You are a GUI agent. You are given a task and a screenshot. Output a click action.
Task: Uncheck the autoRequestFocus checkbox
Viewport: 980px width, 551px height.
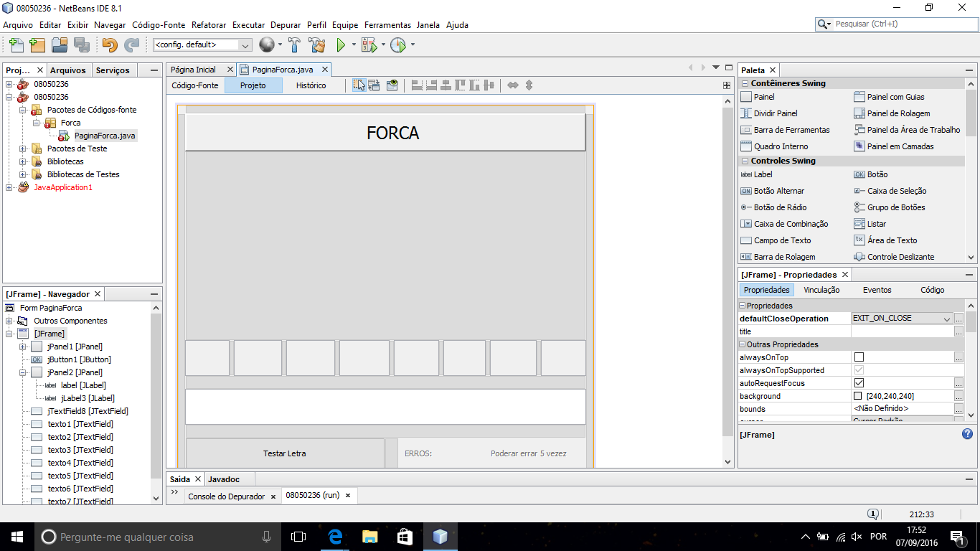(x=859, y=383)
